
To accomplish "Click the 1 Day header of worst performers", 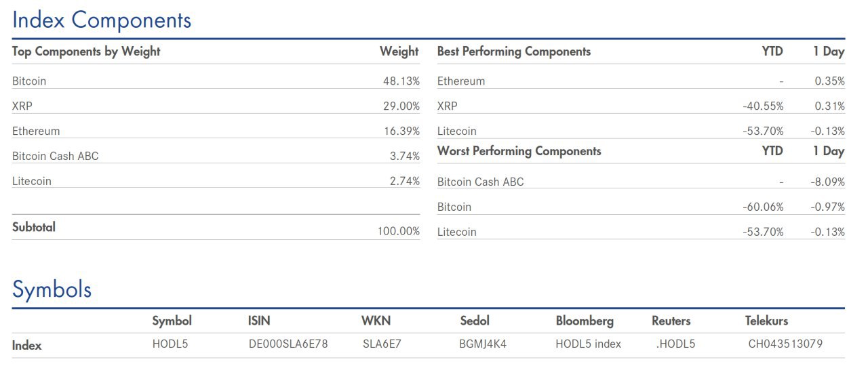I will [x=829, y=151].
